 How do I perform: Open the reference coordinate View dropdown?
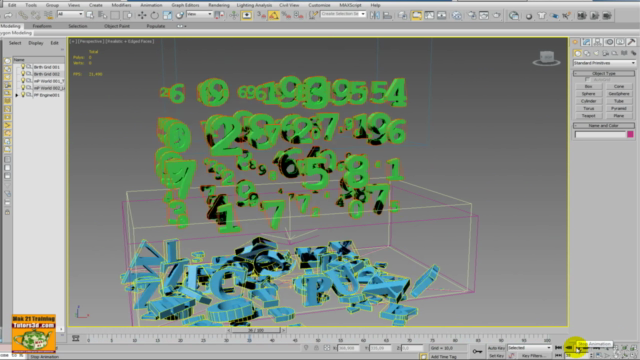[x=199, y=14]
